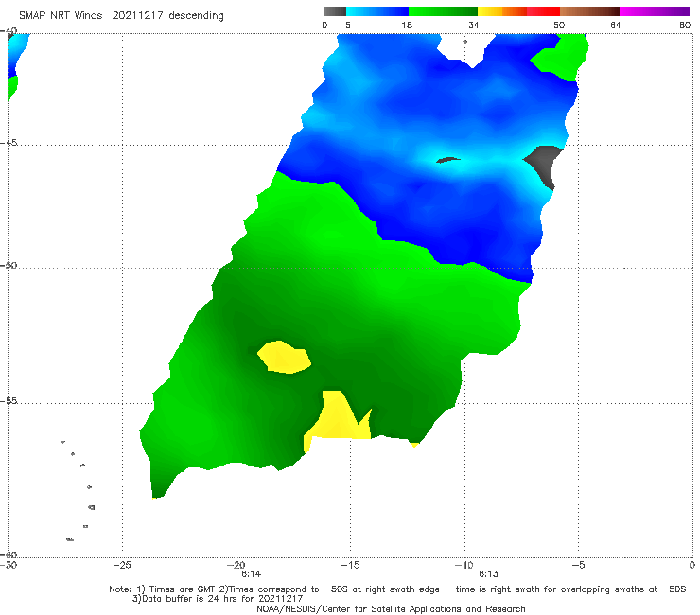
Task: Click the red segment of the color bar
Action: tap(543, 11)
